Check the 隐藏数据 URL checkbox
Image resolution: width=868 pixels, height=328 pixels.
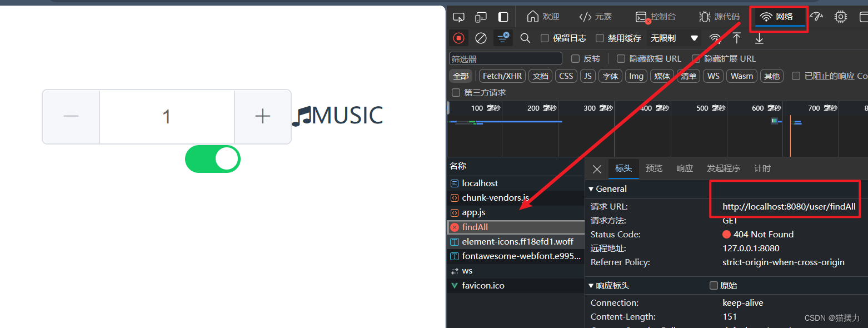(x=621, y=58)
